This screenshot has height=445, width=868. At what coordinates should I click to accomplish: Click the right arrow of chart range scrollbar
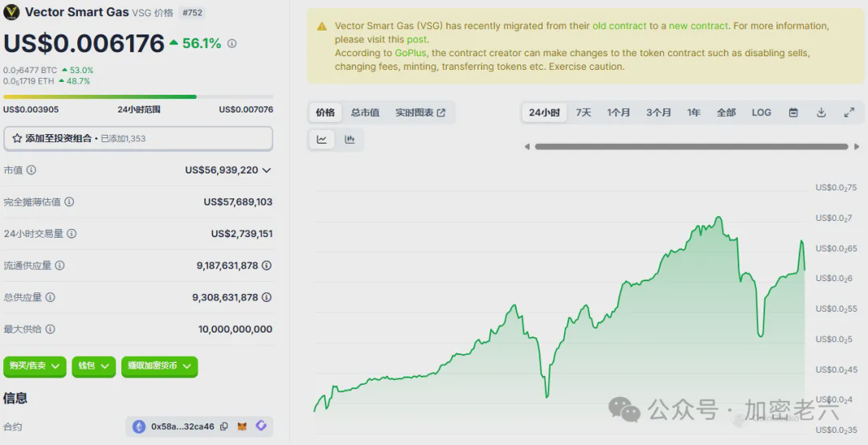[857, 147]
